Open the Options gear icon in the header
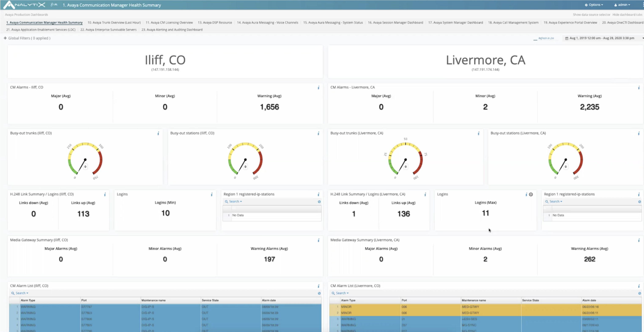 [586, 5]
